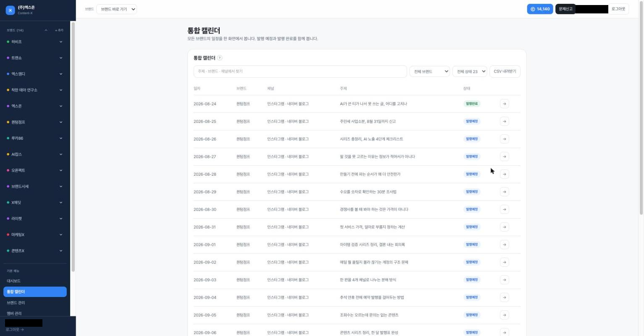Expand the 엑스엠디 brand chevron
Viewport: 644px width, 336px height.
tap(61, 74)
